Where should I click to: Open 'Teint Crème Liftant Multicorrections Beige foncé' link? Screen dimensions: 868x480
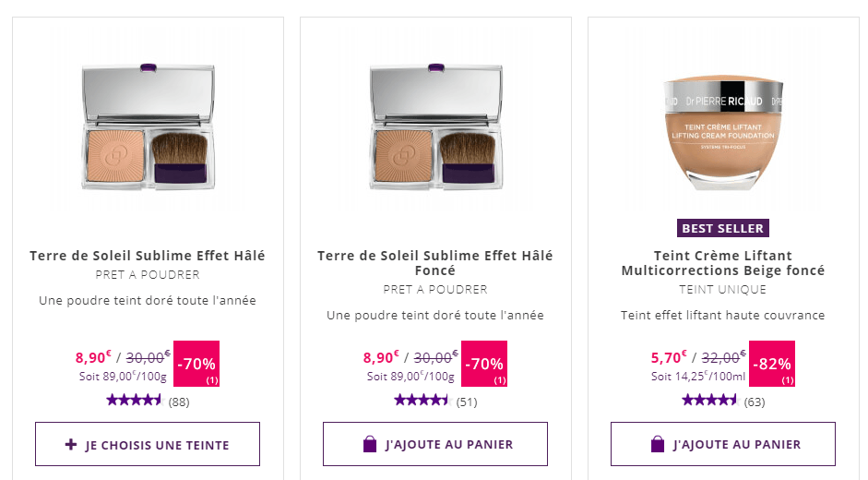723,263
